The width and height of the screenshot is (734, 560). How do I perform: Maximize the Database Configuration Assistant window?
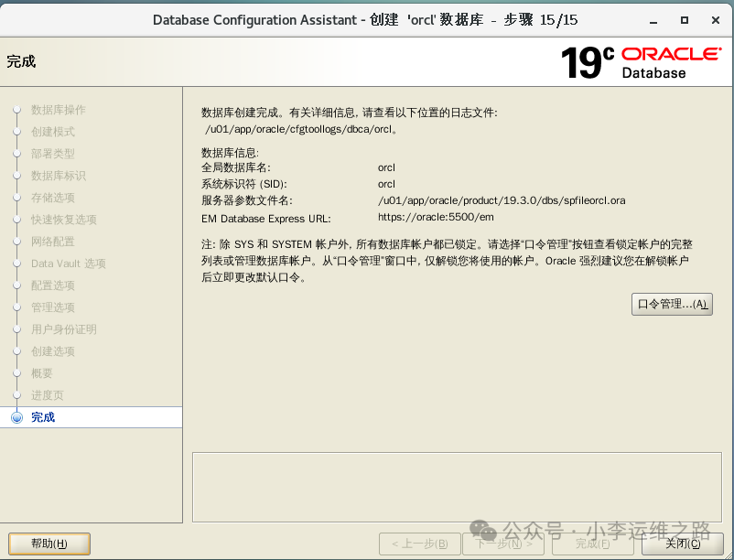coord(685,20)
